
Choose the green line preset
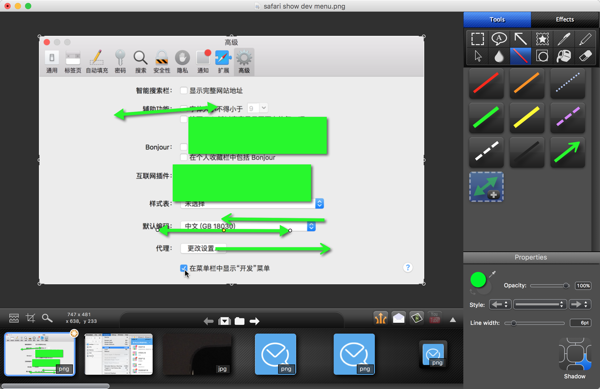click(486, 117)
